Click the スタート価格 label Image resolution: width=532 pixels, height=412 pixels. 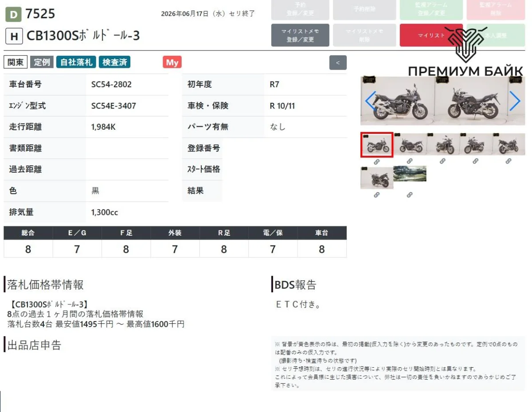(x=203, y=169)
